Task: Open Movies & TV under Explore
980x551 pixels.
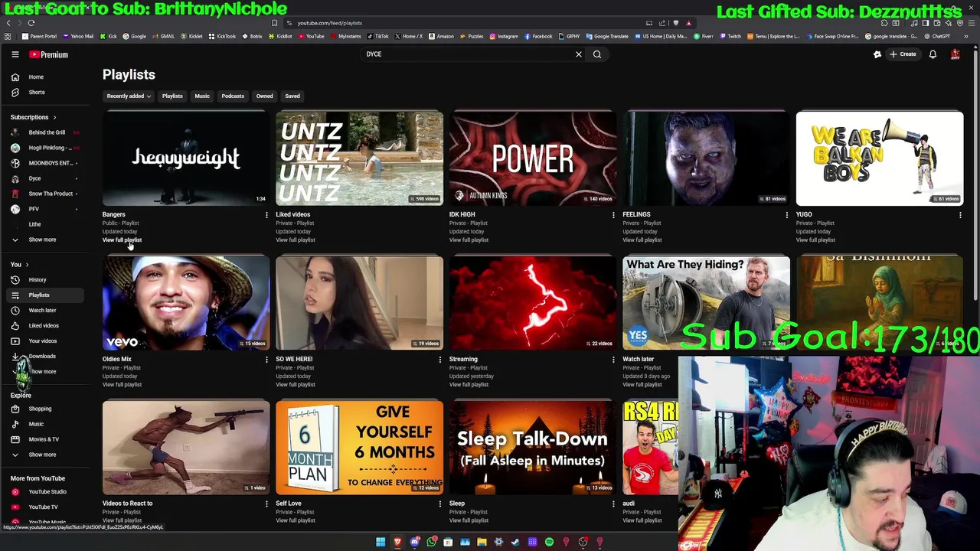Action: click(43, 439)
